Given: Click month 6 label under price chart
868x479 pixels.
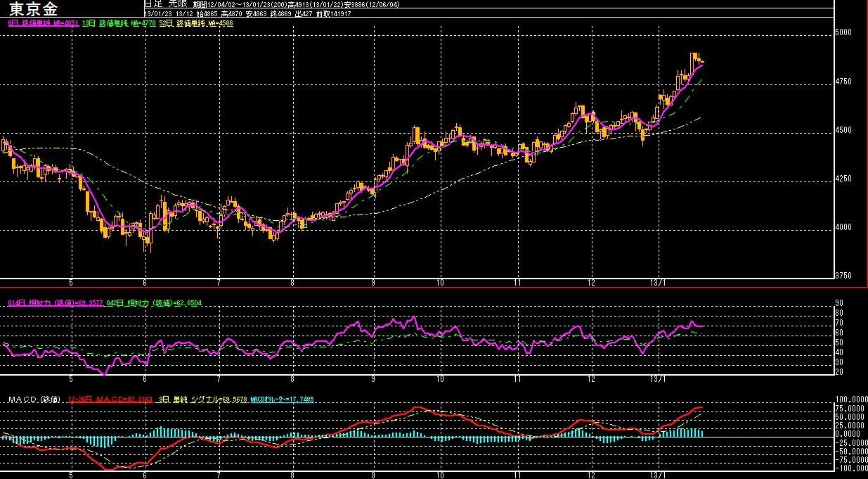Looking at the screenshot, I should 145,282.
